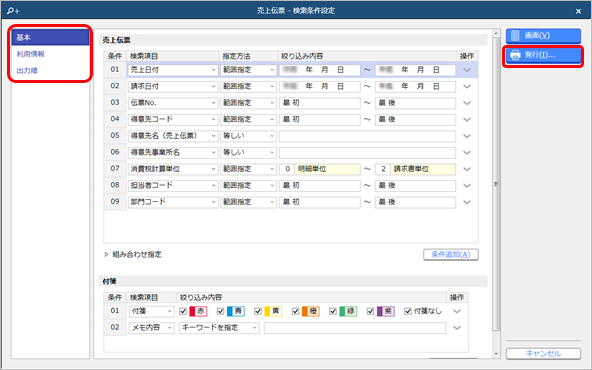Click scrollbar up arrow
Viewport: 592px width, 370px height.
pos(496,34)
